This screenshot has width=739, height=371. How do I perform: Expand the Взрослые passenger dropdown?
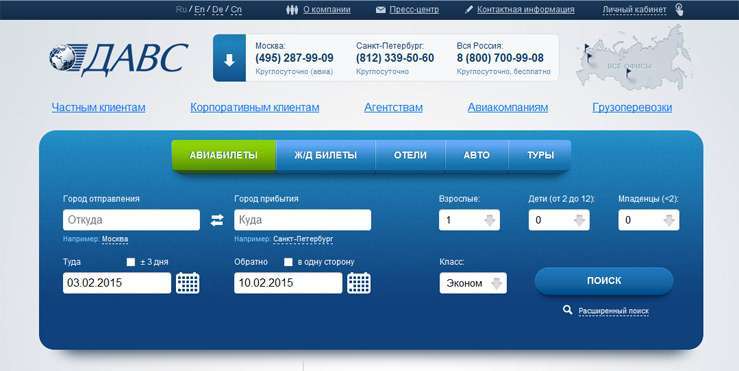pyautogui.click(x=469, y=220)
